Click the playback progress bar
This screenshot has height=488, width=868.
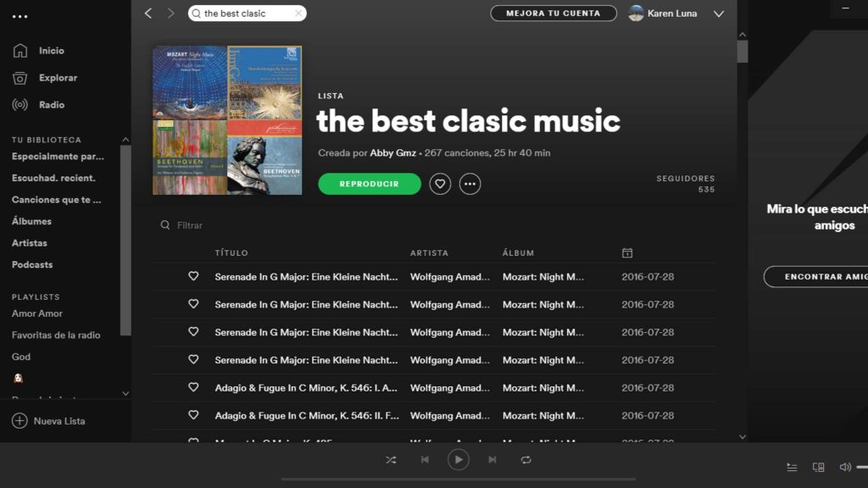tap(459, 480)
